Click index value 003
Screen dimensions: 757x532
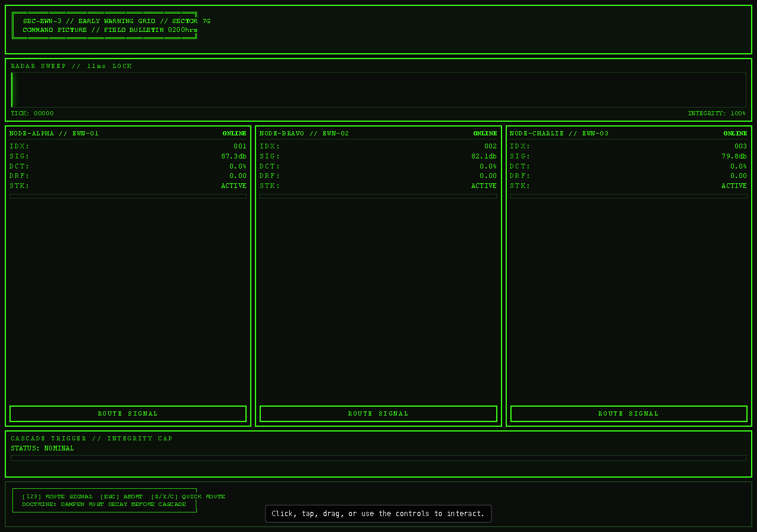[741, 147]
